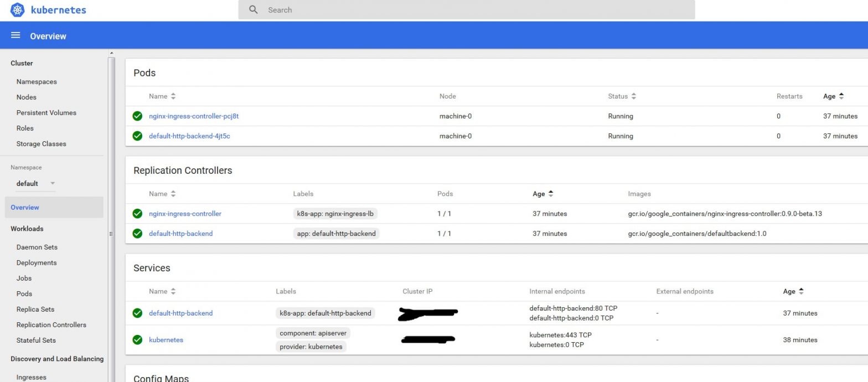Screen dimensions: 868x382
Task: Click status icon for kubernetes service
Action: (137, 340)
